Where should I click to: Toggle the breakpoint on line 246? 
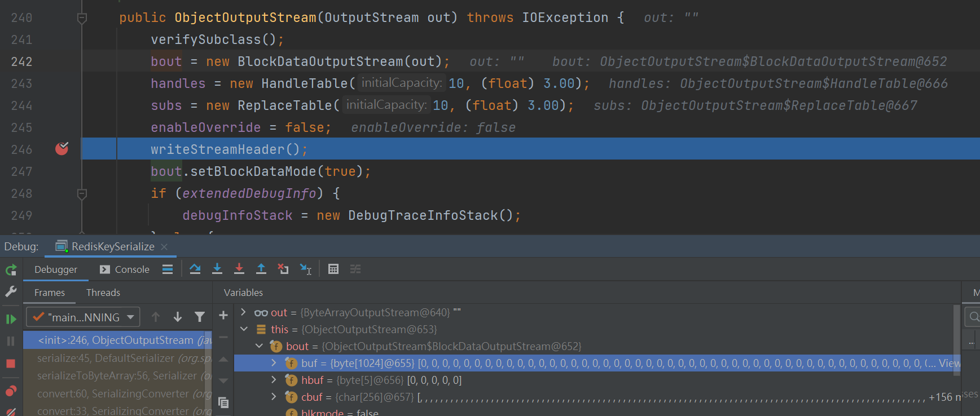(62, 149)
